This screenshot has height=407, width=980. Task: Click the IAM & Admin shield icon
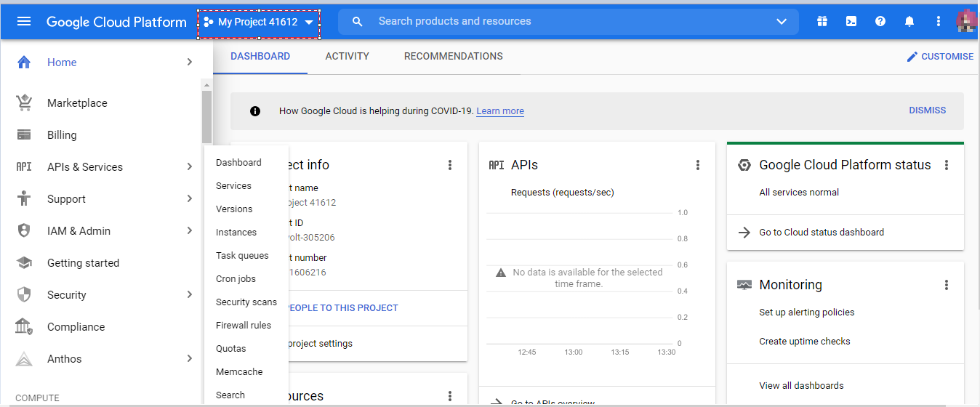coord(24,230)
